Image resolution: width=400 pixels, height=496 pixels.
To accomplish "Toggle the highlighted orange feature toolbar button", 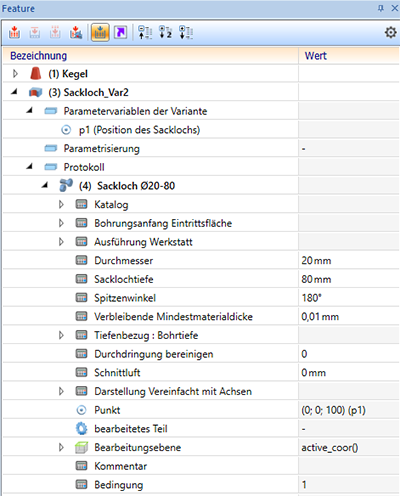I will (x=100, y=32).
